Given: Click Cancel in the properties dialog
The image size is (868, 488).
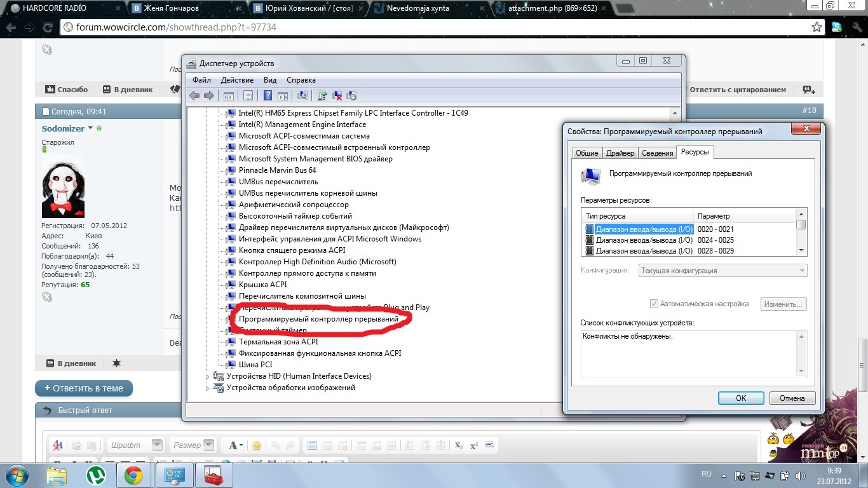Looking at the screenshot, I should point(792,398).
